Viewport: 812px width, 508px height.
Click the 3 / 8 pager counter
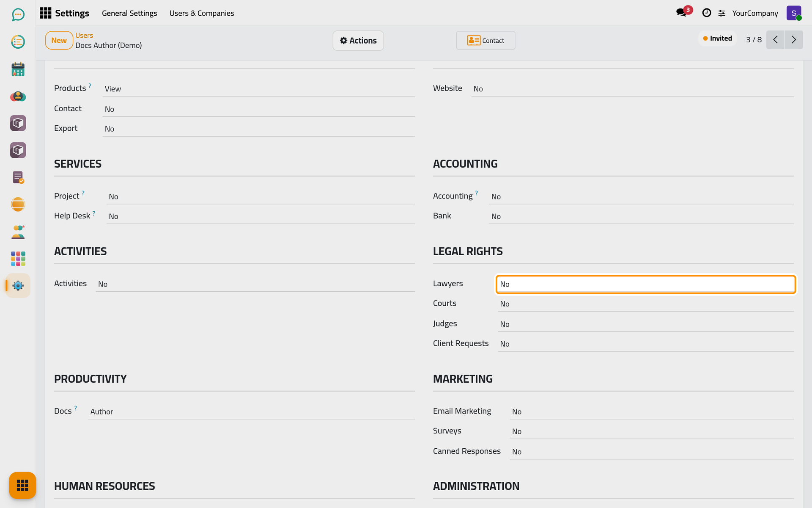click(x=754, y=40)
